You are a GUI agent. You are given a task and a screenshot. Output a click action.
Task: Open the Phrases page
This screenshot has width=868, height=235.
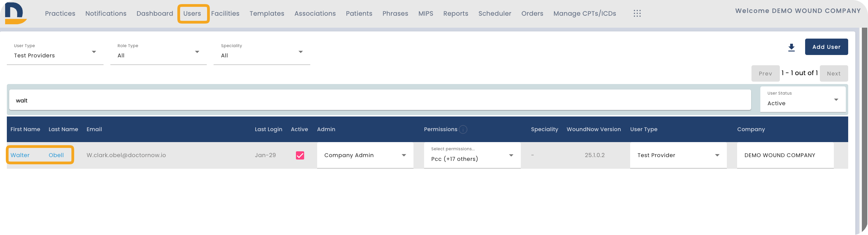tap(395, 13)
